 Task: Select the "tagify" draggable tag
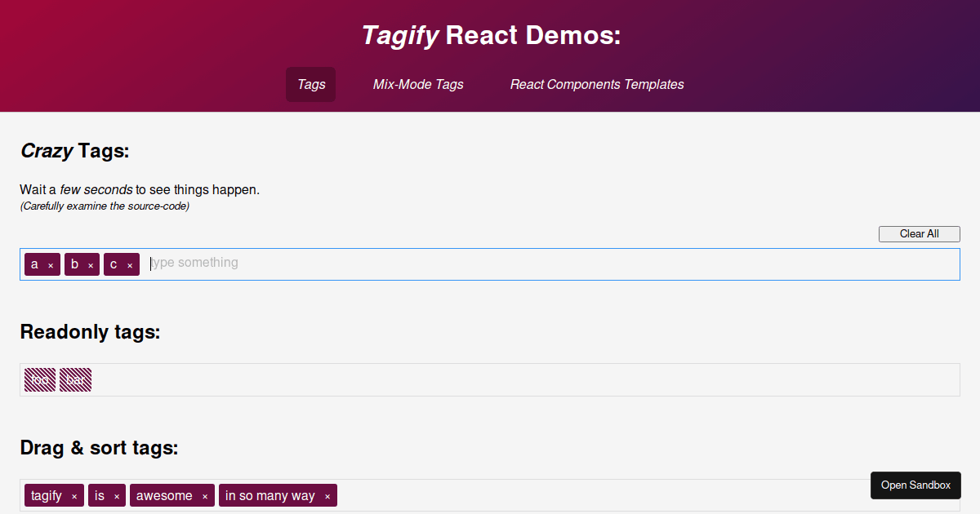pyautogui.click(x=47, y=495)
